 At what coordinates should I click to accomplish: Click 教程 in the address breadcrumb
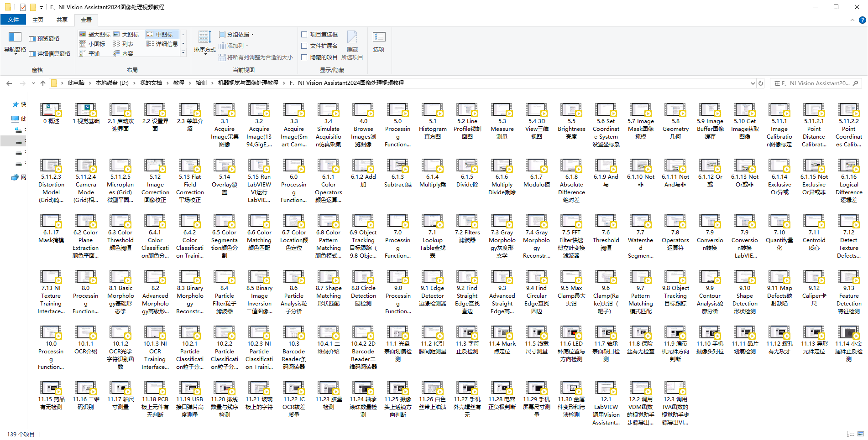point(179,83)
